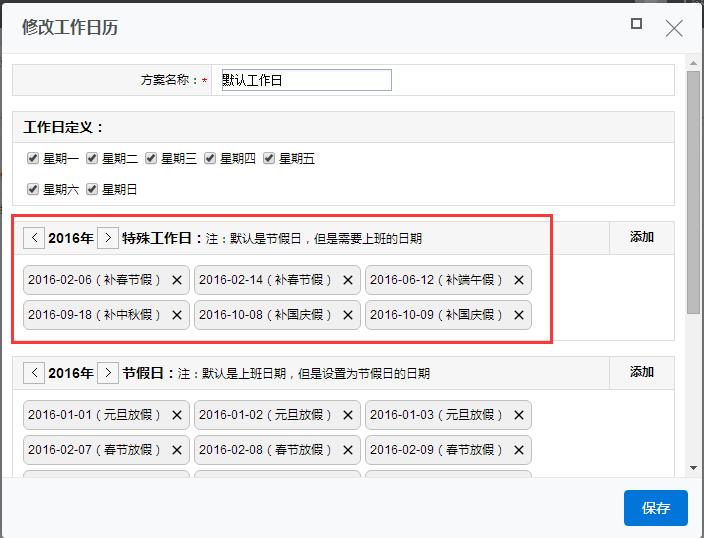Go to next year in 节假日 section

pyautogui.click(x=108, y=373)
